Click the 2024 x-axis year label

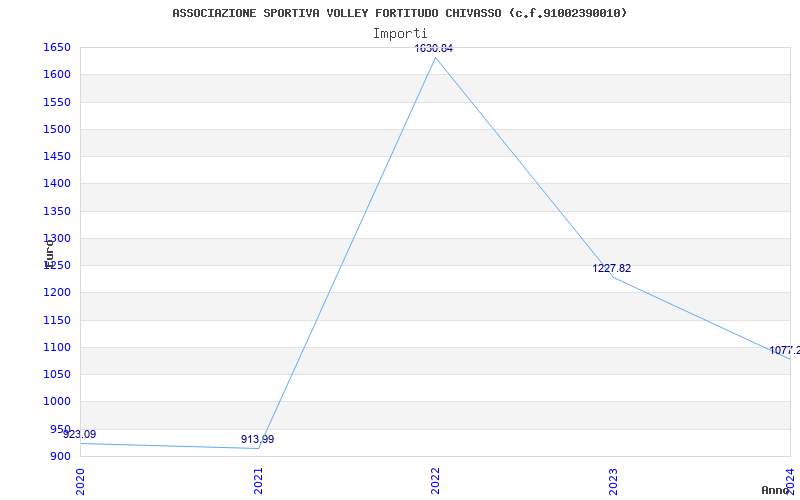pyautogui.click(x=790, y=482)
